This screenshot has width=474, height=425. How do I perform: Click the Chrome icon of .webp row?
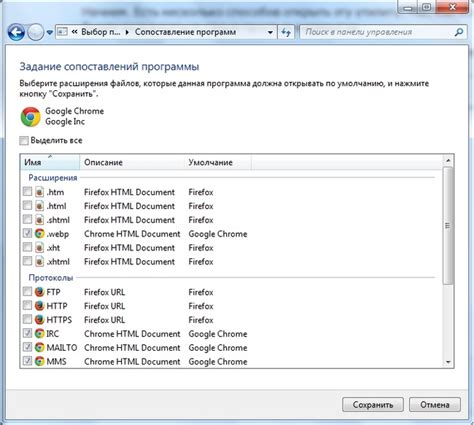(39, 234)
